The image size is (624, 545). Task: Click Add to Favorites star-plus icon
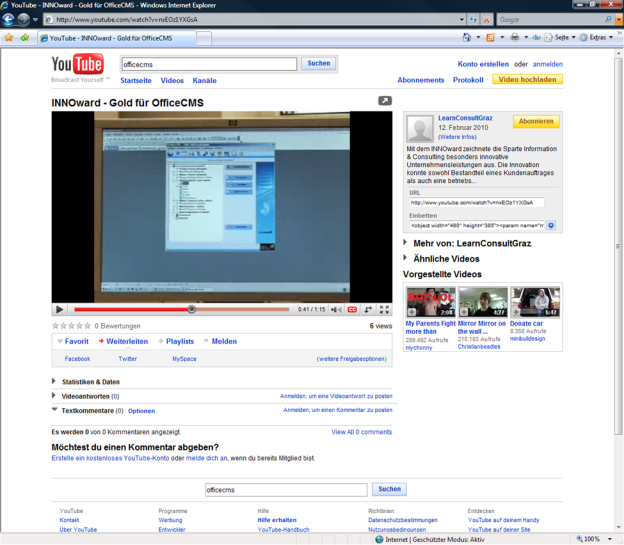coord(25,38)
